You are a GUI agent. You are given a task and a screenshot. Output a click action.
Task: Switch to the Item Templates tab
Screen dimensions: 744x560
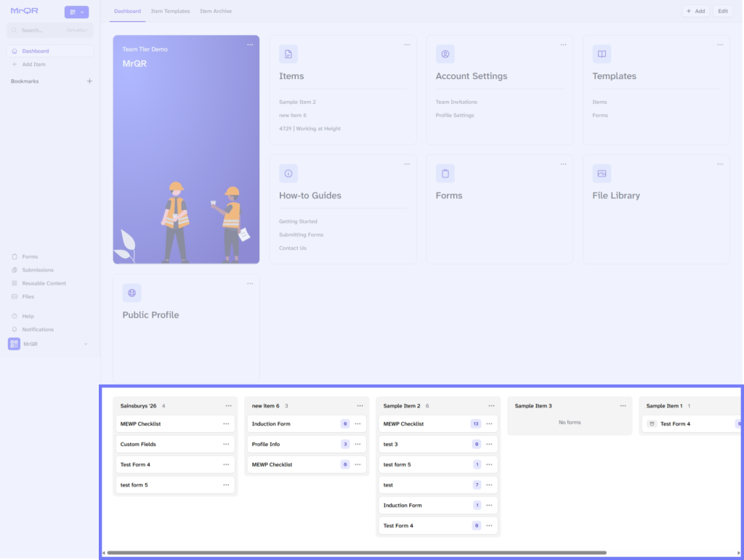pos(170,11)
